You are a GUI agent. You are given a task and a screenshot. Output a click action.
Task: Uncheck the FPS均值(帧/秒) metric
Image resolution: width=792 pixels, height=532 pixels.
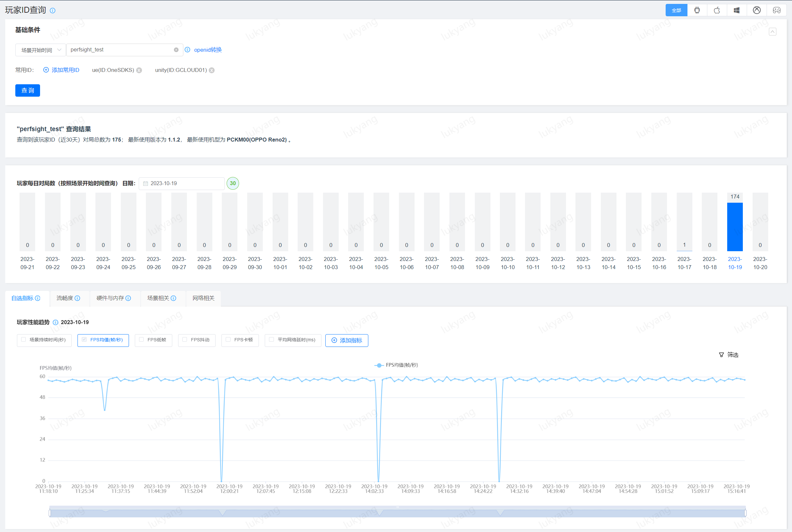click(84, 340)
